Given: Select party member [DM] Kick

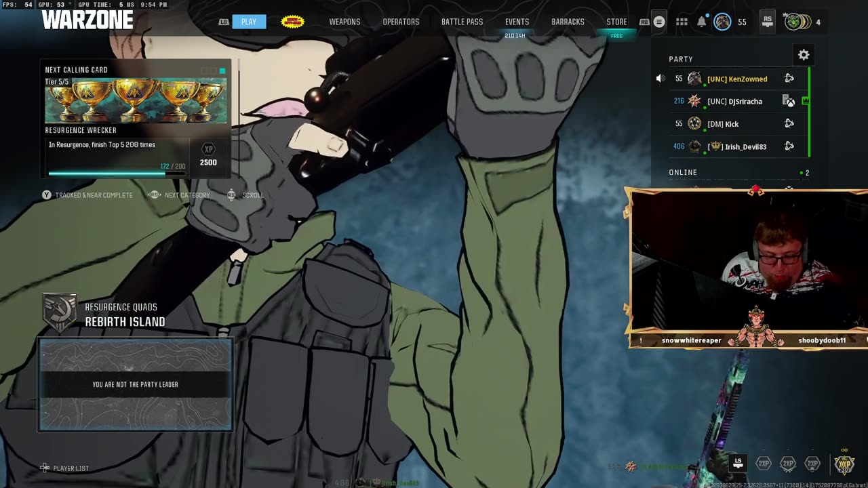Looking at the screenshot, I should [x=723, y=124].
